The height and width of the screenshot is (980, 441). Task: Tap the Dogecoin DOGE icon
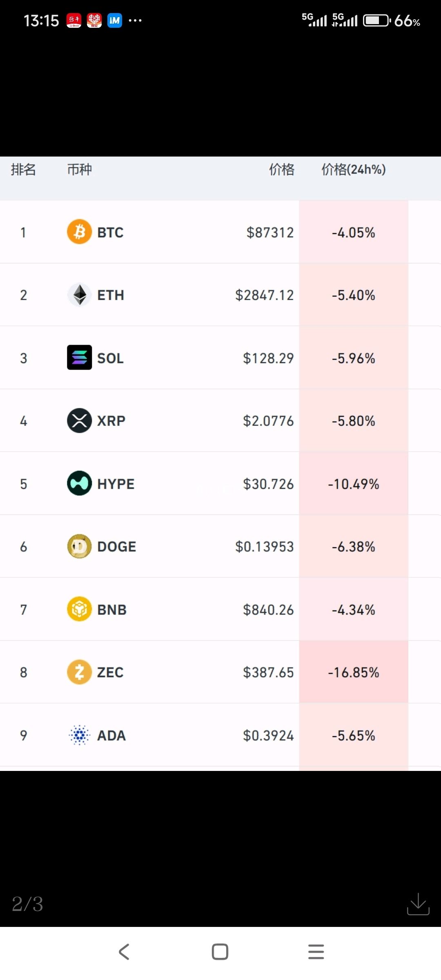point(79,546)
